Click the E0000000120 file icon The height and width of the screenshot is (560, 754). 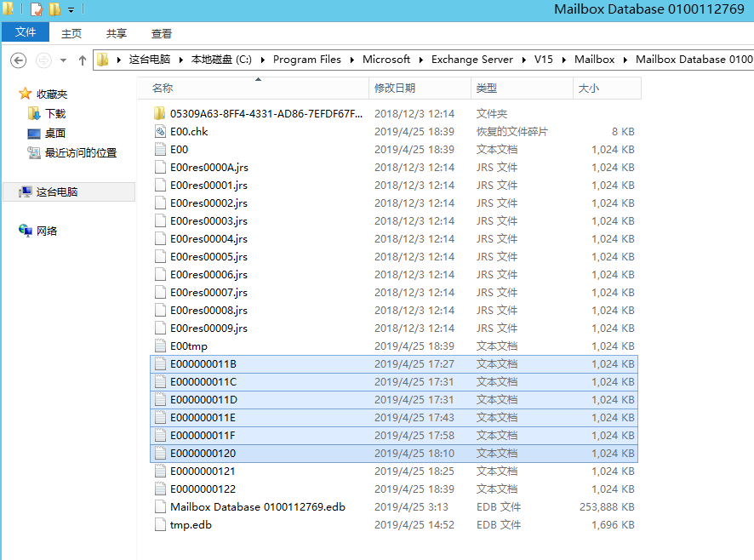(x=160, y=453)
